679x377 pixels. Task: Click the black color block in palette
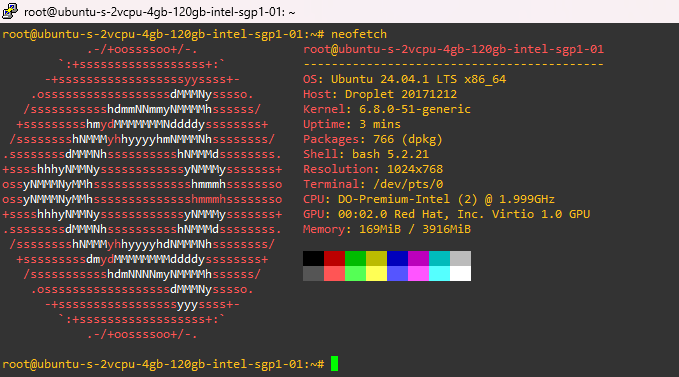314,258
